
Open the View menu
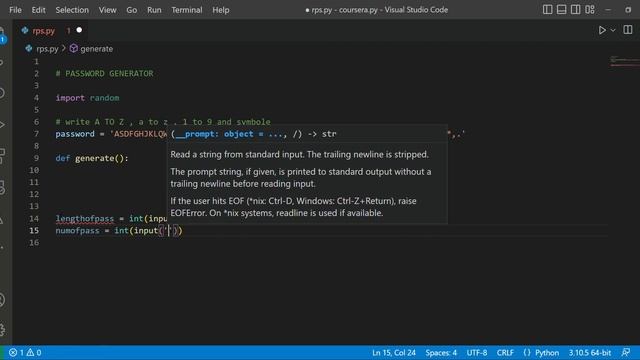coord(107,10)
